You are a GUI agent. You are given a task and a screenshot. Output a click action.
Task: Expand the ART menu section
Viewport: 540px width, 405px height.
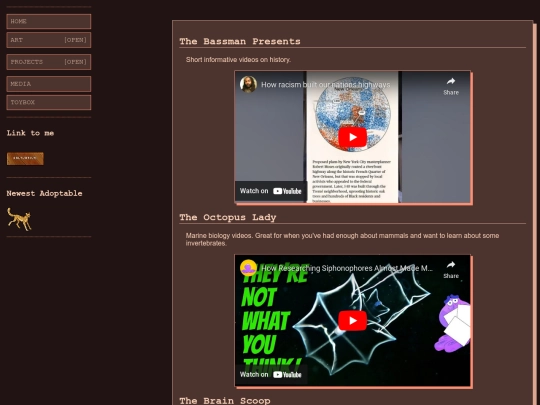pyautogui.click(x=49, y=40)
